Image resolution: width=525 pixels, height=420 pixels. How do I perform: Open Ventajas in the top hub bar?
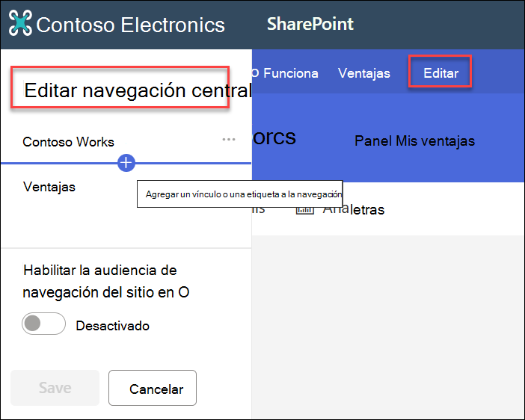click(x=364, y=73)
